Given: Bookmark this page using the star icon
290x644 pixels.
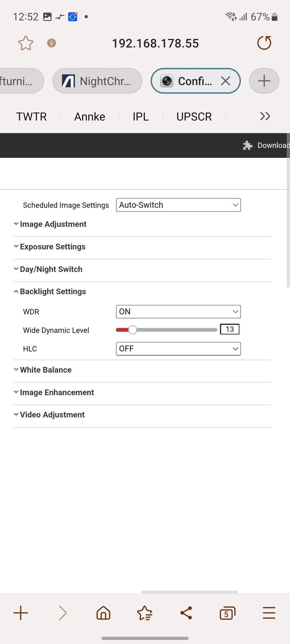Looking at the screenshot, I should (25, 43).
